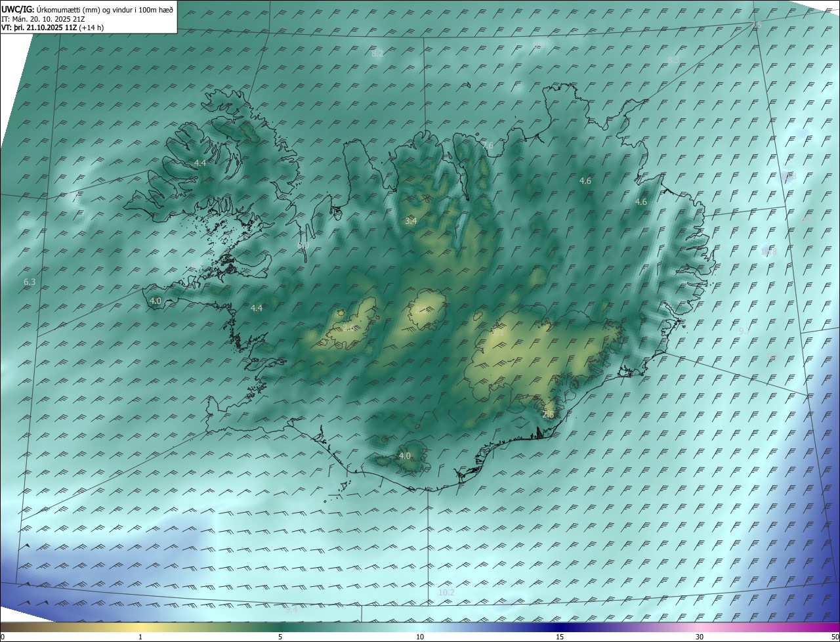Click the 4.0 value on the south-coast glacier
Image resolution: width=840 pixels, height=642 pixels.
click(405, 456)
